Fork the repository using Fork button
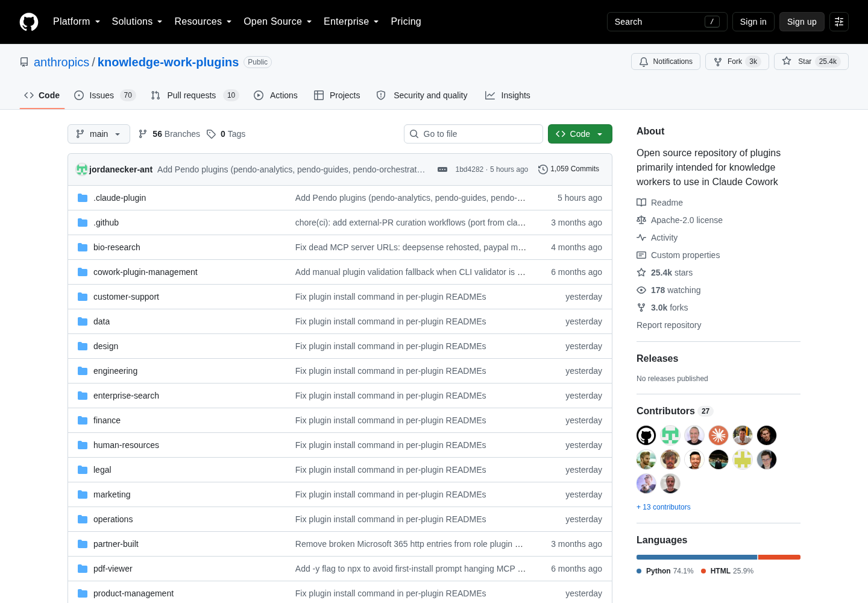 point(737,62)
